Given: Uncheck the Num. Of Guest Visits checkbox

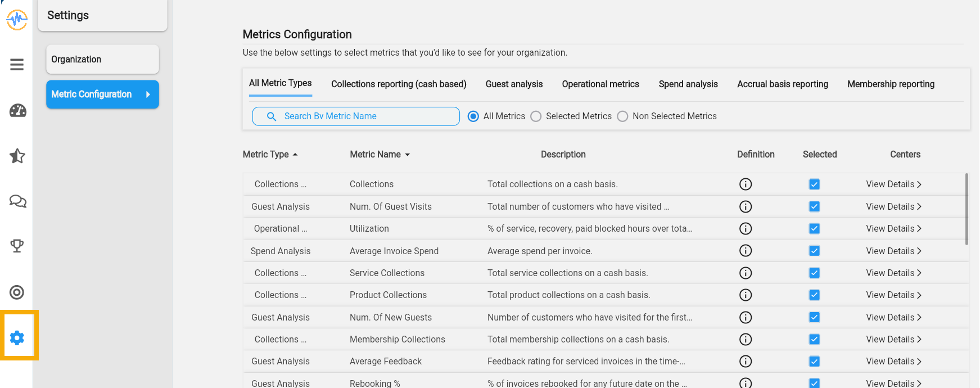Looking at the screenshot, I should [x=814, y=207].
